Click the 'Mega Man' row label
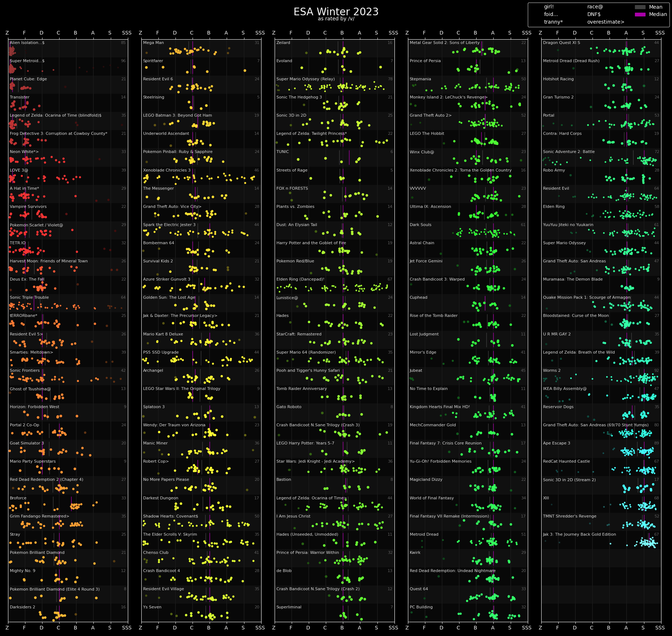The width and height of the screenshot is (672, 636). click(x=153, y=43)
